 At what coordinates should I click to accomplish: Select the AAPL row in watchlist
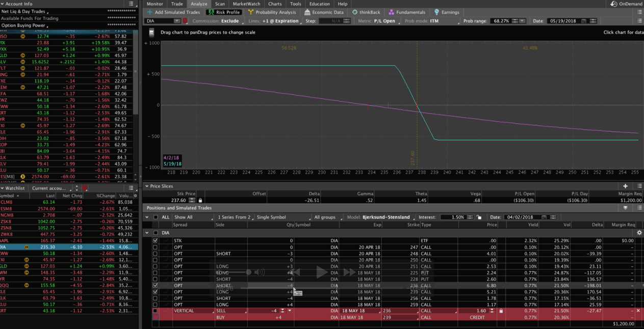tap(69, 240)
